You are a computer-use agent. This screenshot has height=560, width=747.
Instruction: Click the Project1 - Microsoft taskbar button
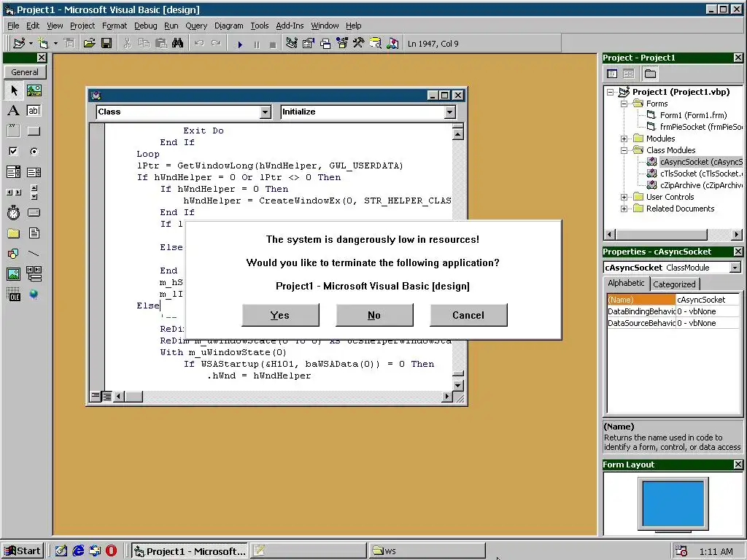(190, 551)
